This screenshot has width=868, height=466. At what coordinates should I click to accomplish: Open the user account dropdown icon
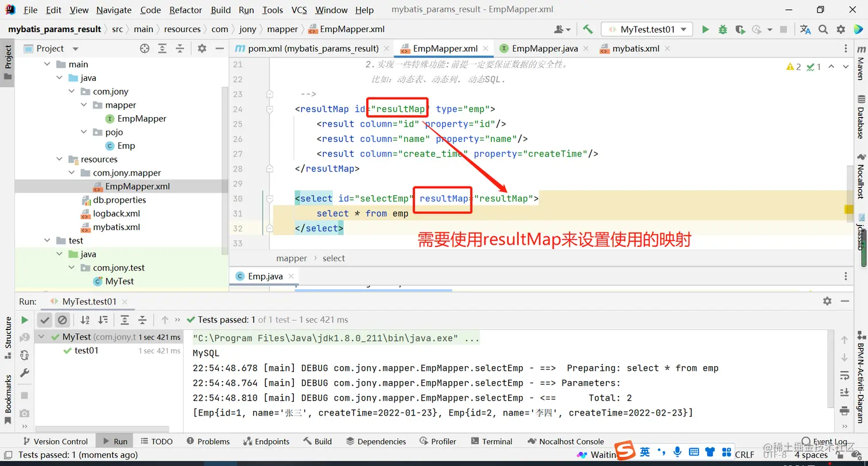[562, 29]
